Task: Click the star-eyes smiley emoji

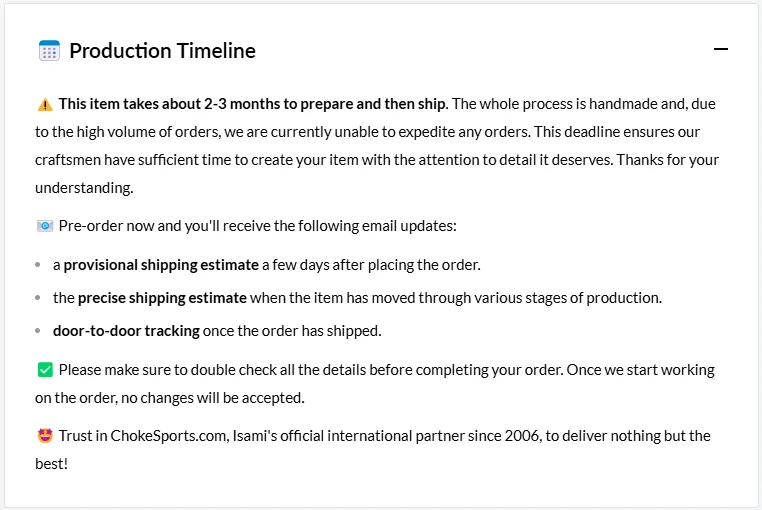Action: pyautogui.click(x=45, y=436)
